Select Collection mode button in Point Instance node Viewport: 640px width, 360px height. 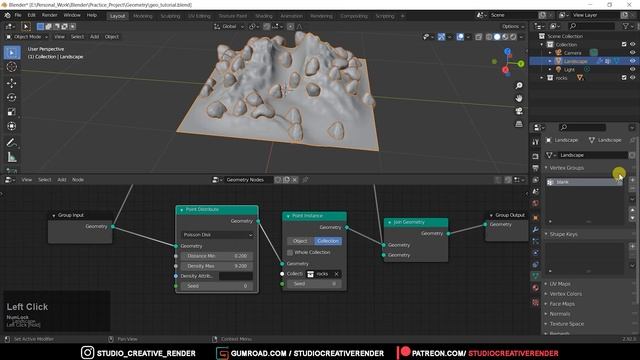[328, 241]
